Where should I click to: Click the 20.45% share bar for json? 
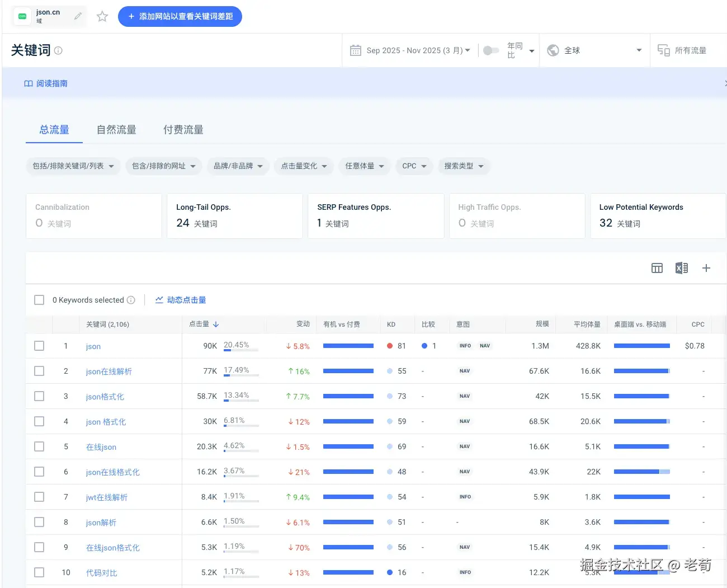tap(241, 350)
